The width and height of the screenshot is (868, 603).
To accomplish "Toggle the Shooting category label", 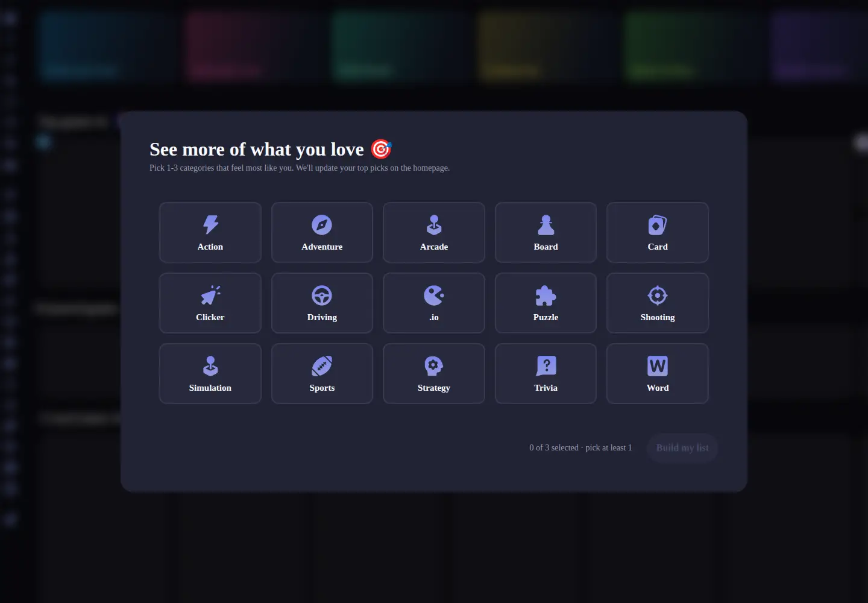I will [x=658, y=317].
